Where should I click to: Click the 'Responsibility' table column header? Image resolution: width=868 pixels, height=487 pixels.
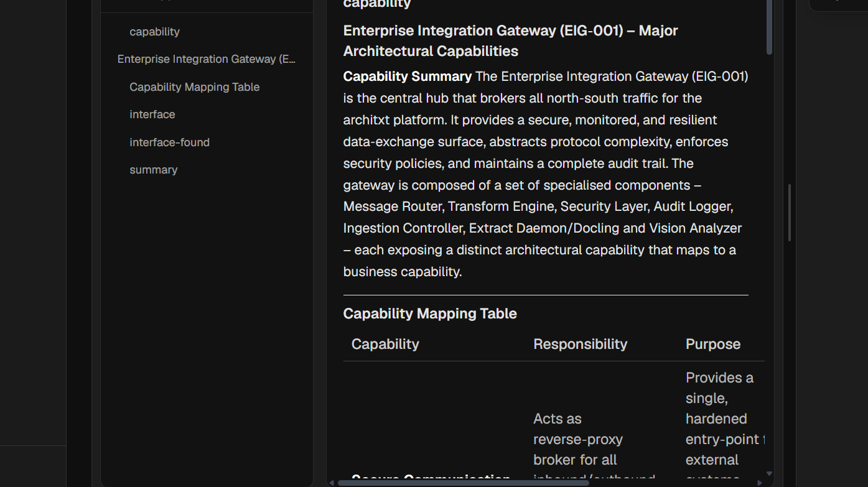pos(580,344)
